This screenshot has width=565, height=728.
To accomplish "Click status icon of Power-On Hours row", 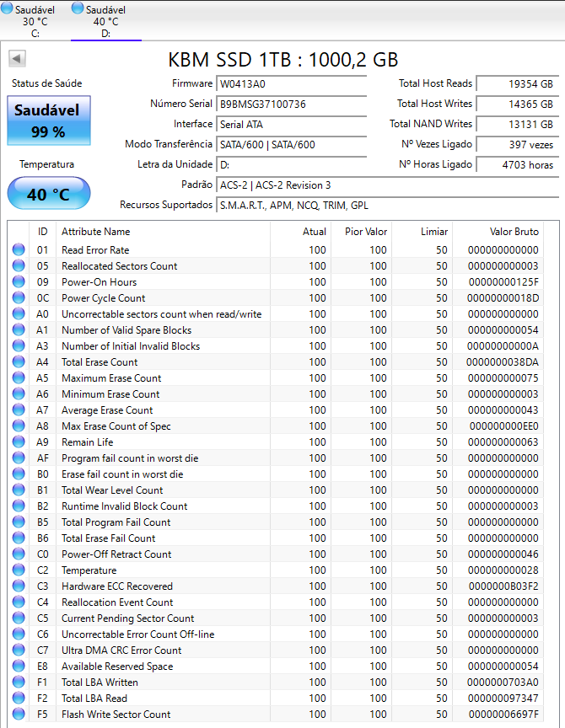I will point(19,281).
